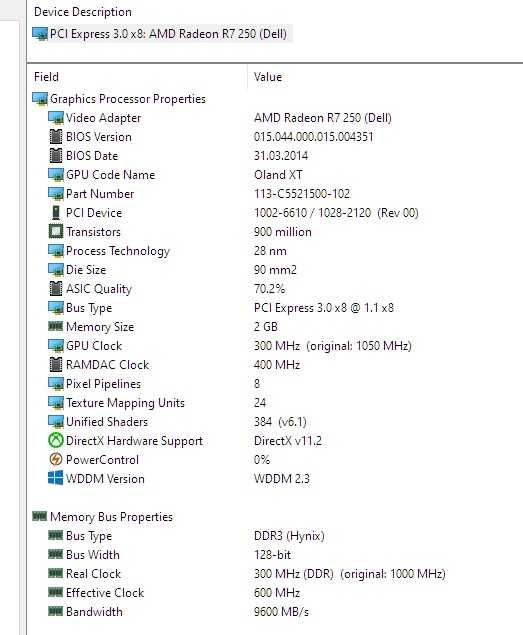
Task: Click the Bandwidth RAM icon
Action: [x=56, y=611]
